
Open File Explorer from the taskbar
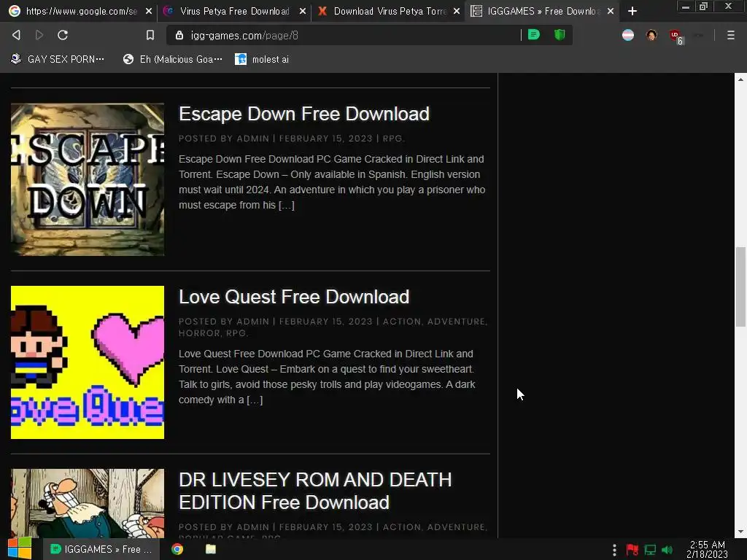(x=211, y=549)
